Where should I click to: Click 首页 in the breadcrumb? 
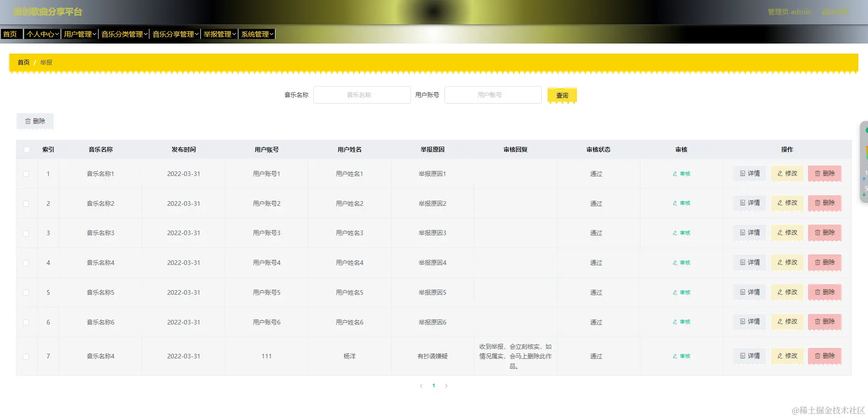(x=23, y=62)
